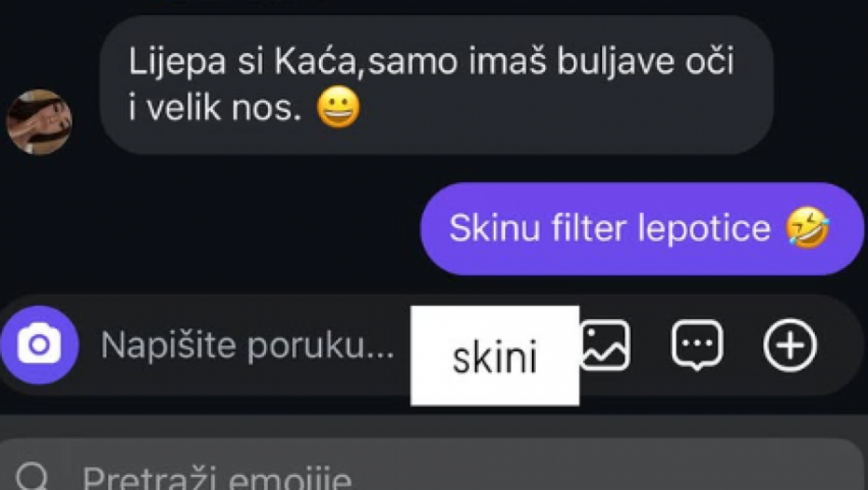Viewport: 868px width, 490px height.
Task: Tap the name 'Kaća' in the message
Action: pos(316,60)
